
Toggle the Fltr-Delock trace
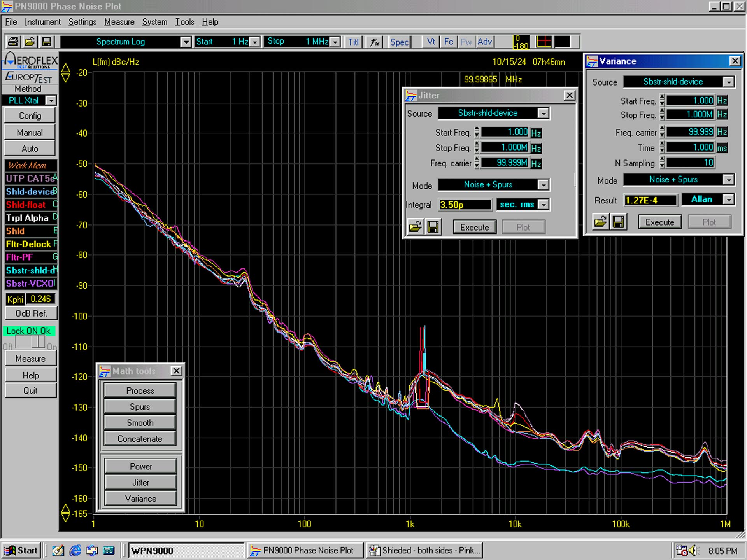click(x=31, y=244)
